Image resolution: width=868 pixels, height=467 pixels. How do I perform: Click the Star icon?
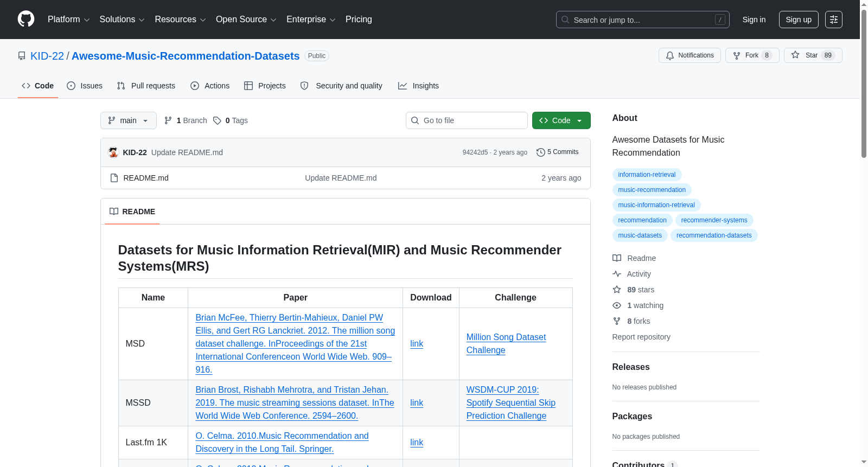[795, 55]
